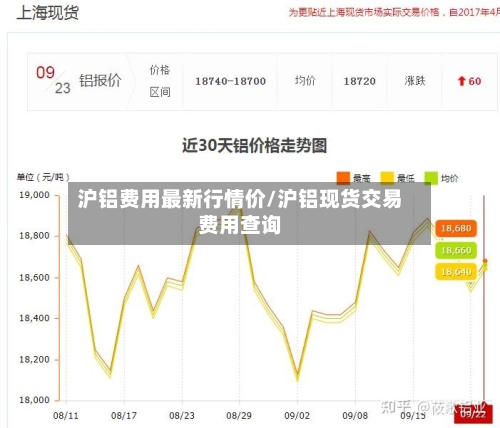
Task: Click the 上海现货 heading
Action: pos(48,13)
